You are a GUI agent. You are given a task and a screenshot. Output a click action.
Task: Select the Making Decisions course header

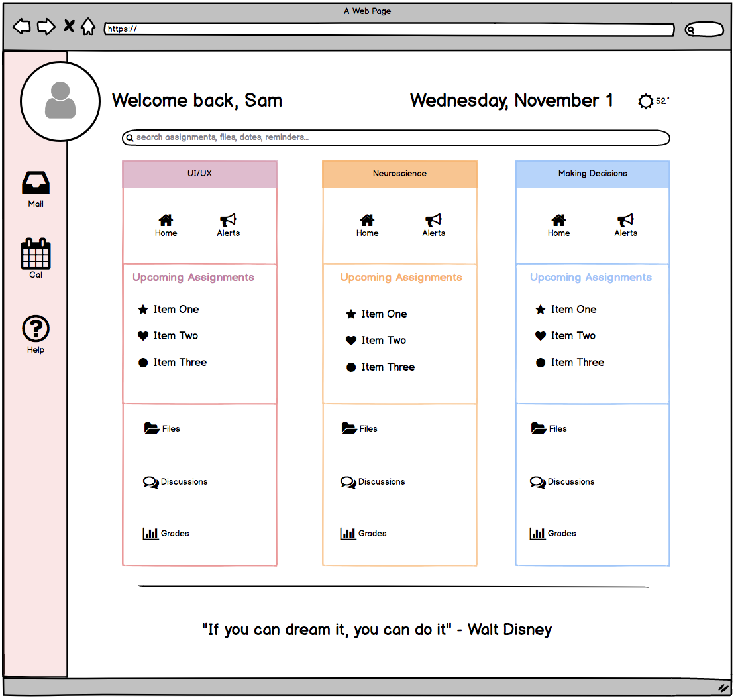coord(592,173)
